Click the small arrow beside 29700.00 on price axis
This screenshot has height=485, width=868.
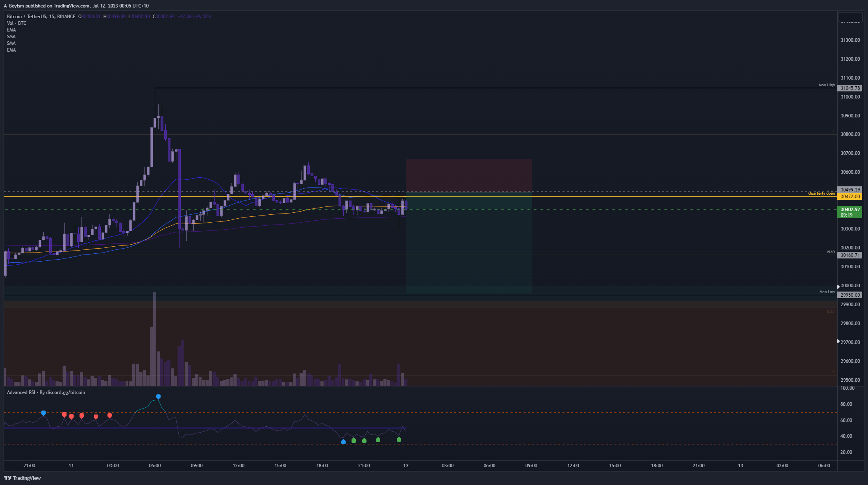pyautogui.click(x=838, y=341)
